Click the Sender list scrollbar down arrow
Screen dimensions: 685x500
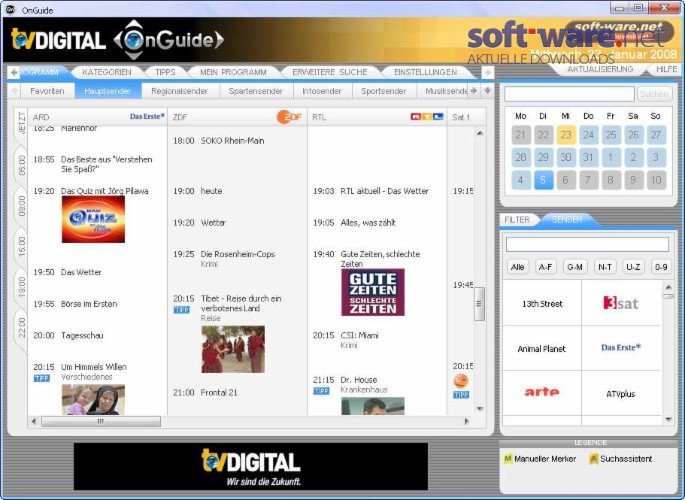tap(668, 420)
